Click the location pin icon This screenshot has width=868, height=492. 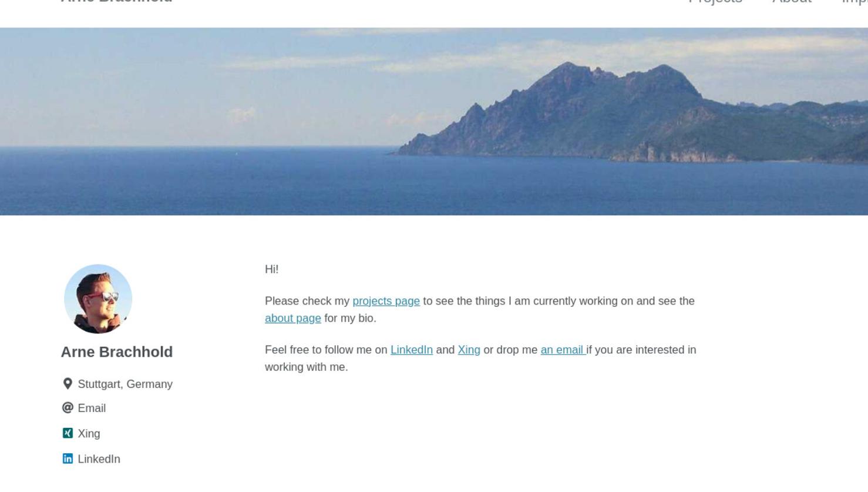68,383
